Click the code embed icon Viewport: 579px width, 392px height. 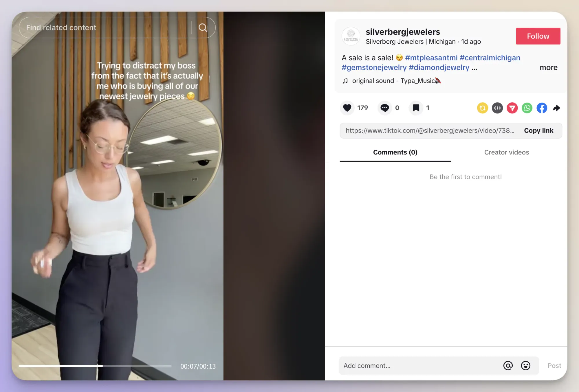click(x=498, y=108)
